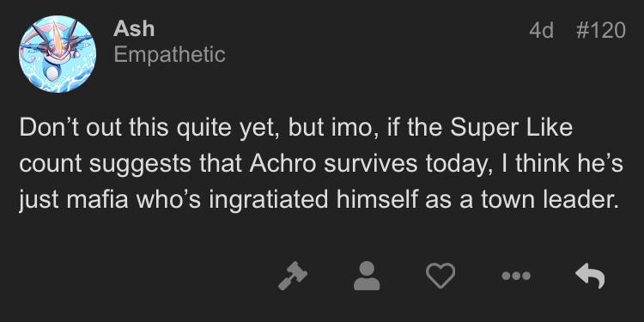Open the three-dots more actions menu
Viewport: 644px width, 322px height.
[x=516, y=276]
